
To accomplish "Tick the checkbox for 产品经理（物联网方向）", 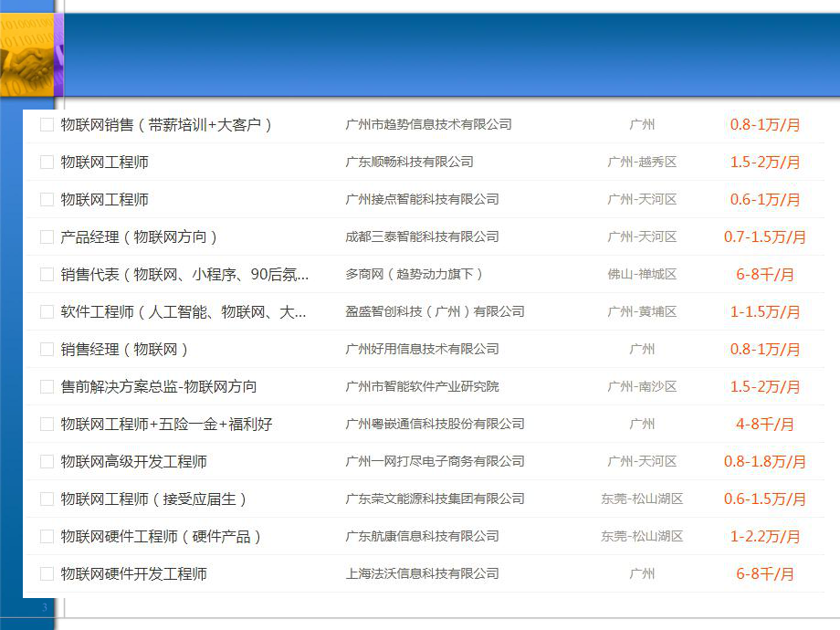I will [x=46, y=236].
